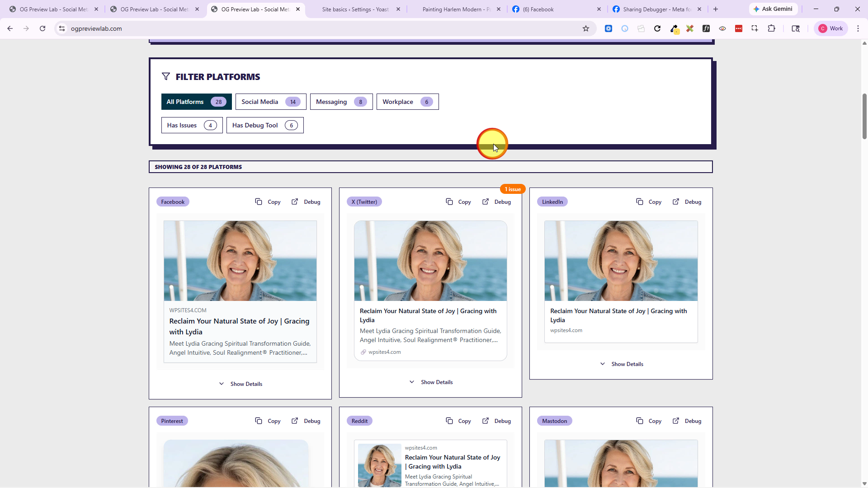The image size is (868, 488).
Task: Open Debug for X (Twitter)
Action: tap(496, 202)
